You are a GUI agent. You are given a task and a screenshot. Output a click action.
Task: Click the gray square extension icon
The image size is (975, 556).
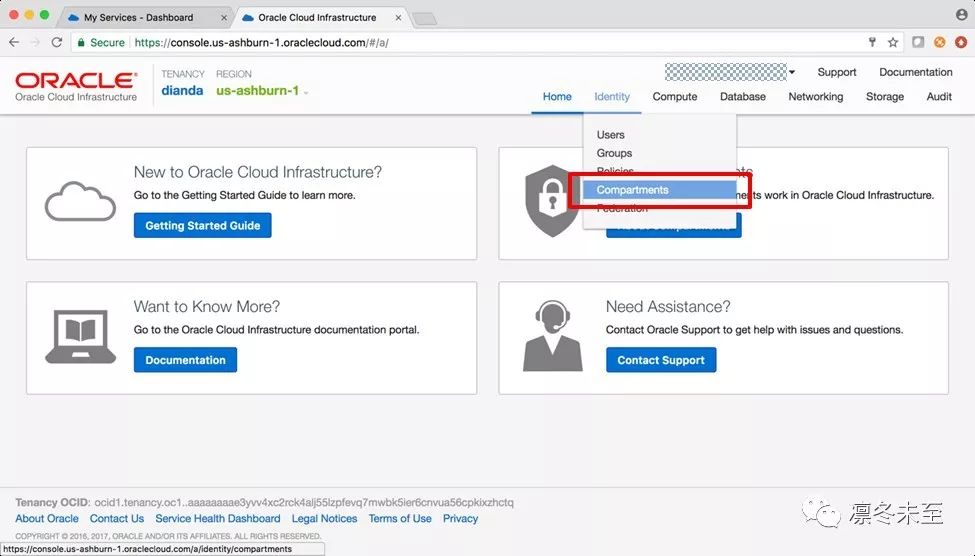pyautogui.click(x=918, y=42)
